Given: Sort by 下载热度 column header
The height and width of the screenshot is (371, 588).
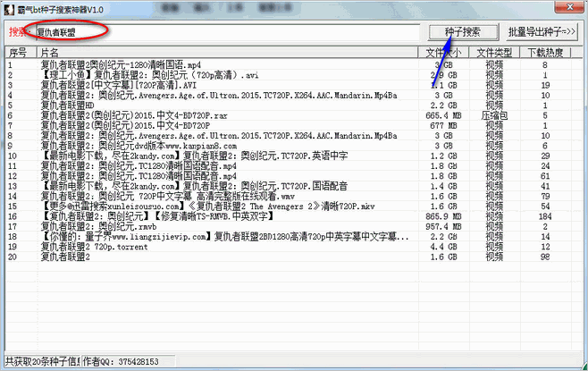Looking at the screenshot, I should pyautogui.click(x=545, y=53).
